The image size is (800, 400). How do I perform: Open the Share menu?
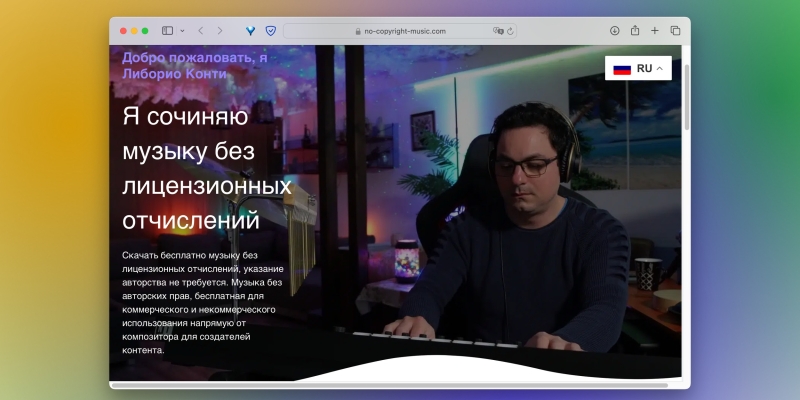[x=635, y=31]
